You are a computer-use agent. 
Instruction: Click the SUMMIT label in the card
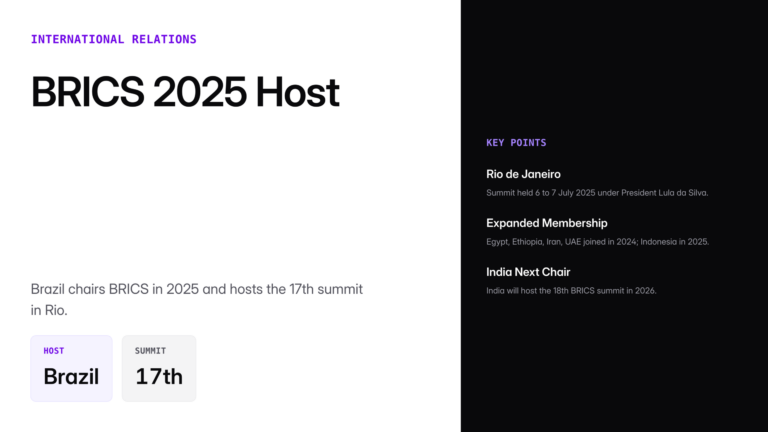(150, 351)
